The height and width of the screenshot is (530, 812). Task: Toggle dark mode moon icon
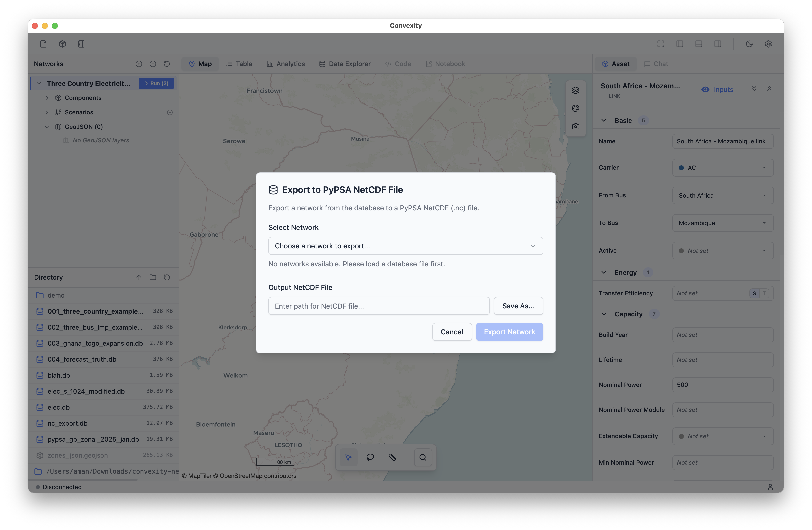pos(749,44)
